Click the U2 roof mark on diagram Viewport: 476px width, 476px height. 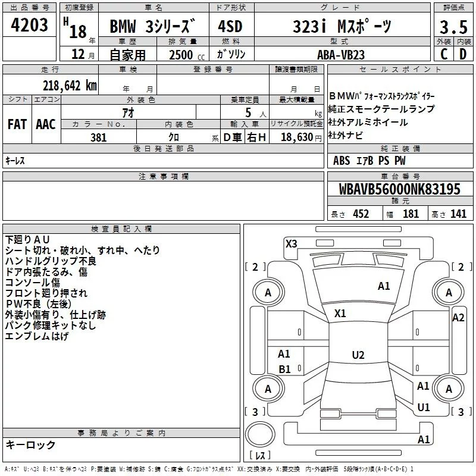tap(358, 355)
